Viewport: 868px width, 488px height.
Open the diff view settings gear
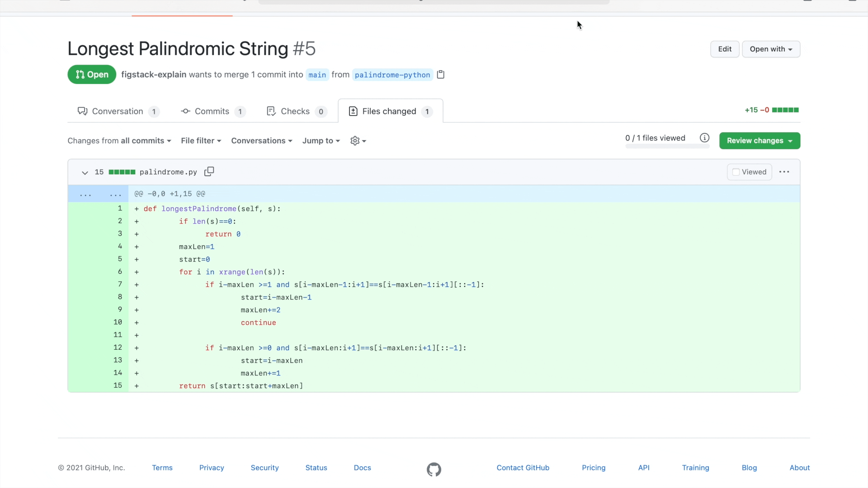(x=357, y=141)
